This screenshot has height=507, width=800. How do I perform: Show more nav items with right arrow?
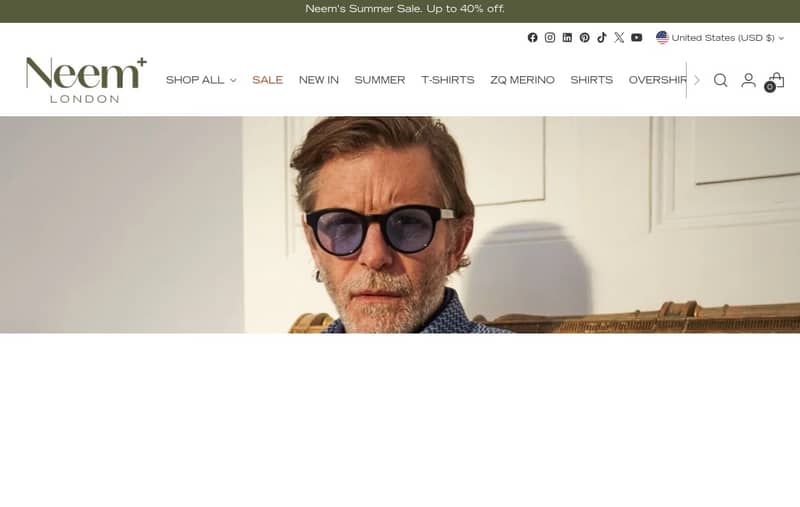pyautogui.click(x=696, y=80)
